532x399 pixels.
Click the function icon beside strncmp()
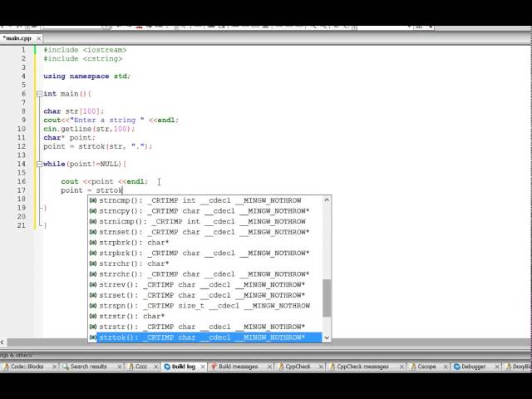click(x=92, y=200)
